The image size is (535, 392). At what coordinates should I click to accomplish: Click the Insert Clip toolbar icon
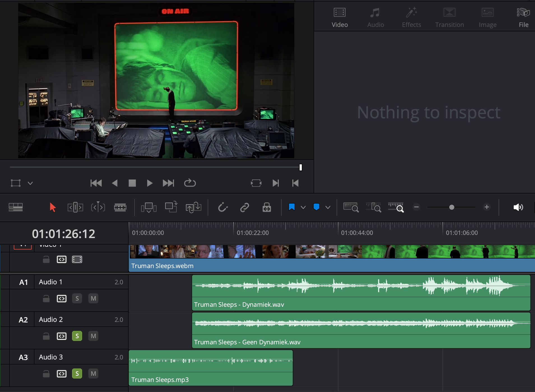coord(149,207)
